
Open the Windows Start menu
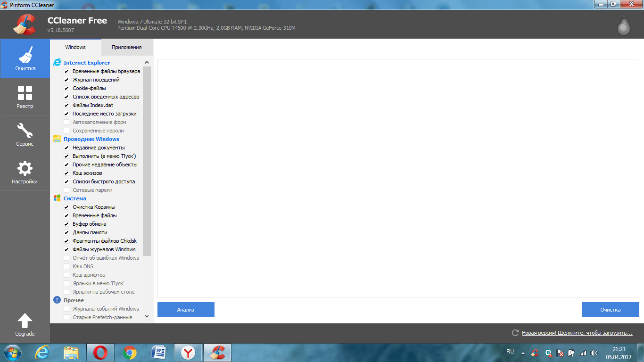pyautogui.click(x=12, y=352)
